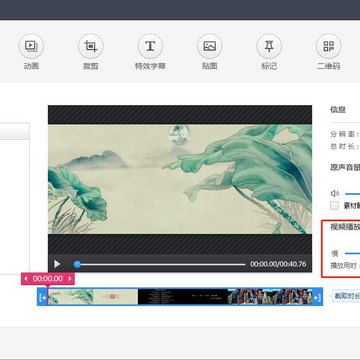The height and width of the screenshot is (360, 360).
Task: Step timeline position back with left arrow
Action: pos(26,279)
